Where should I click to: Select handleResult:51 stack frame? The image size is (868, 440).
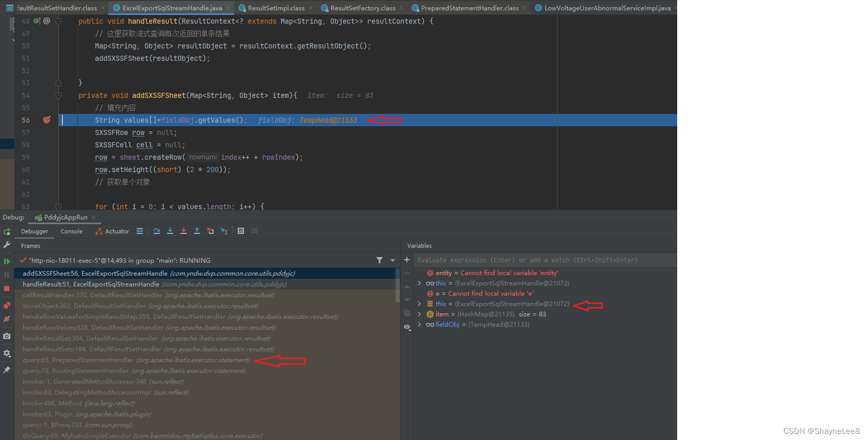[x=206, y=284]
